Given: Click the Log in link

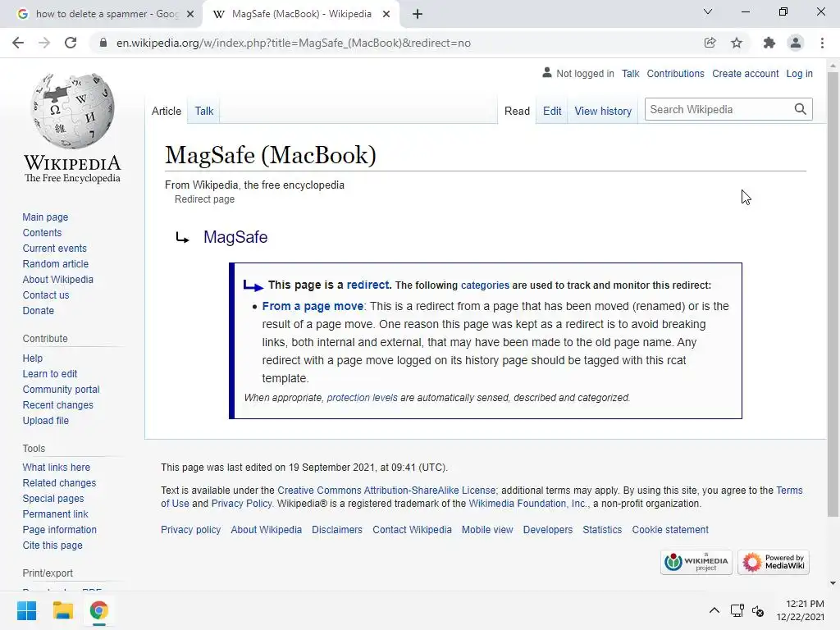Looking at the screenshot, I should 799,73.
